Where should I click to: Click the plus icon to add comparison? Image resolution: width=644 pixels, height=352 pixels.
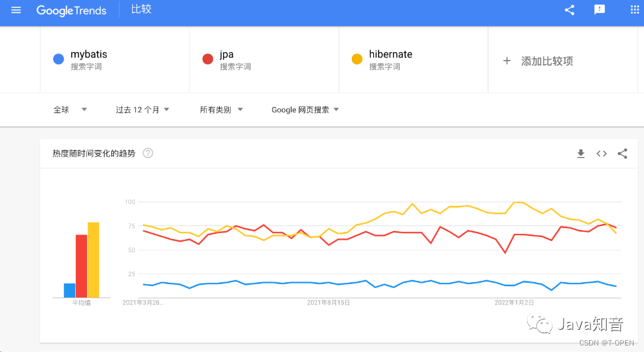(507, 61)
